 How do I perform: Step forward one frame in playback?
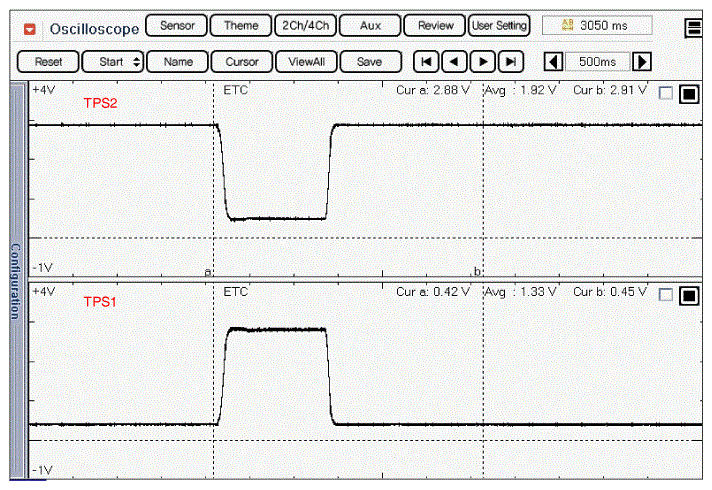coord(483,62)
